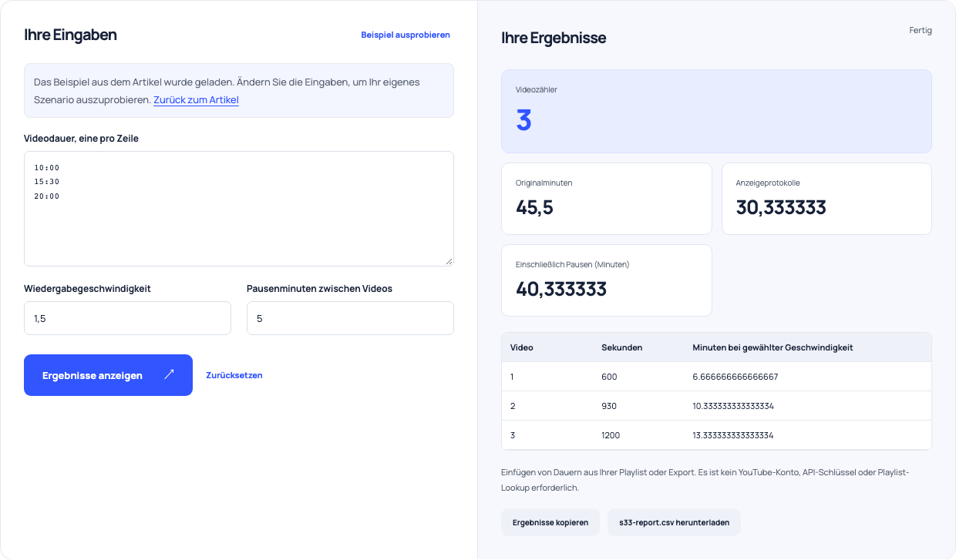Click the Einschließlich Pausen result card
956x560 pixels.
[607, 280]
